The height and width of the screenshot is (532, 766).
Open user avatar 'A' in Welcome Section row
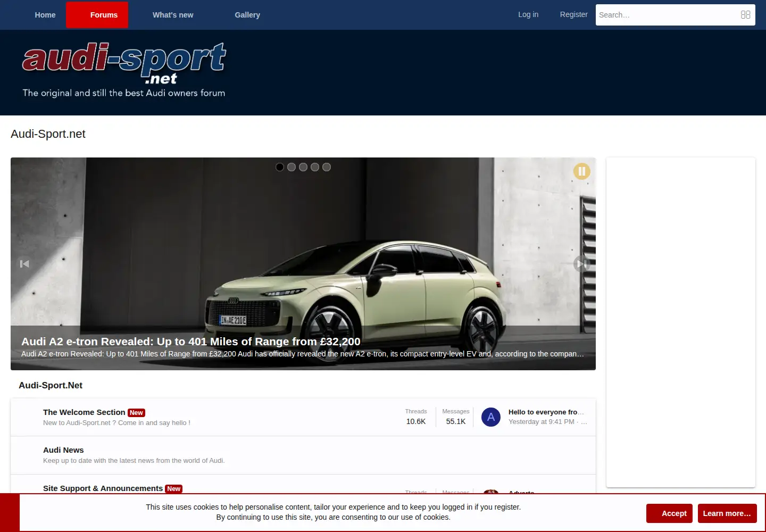491,417
